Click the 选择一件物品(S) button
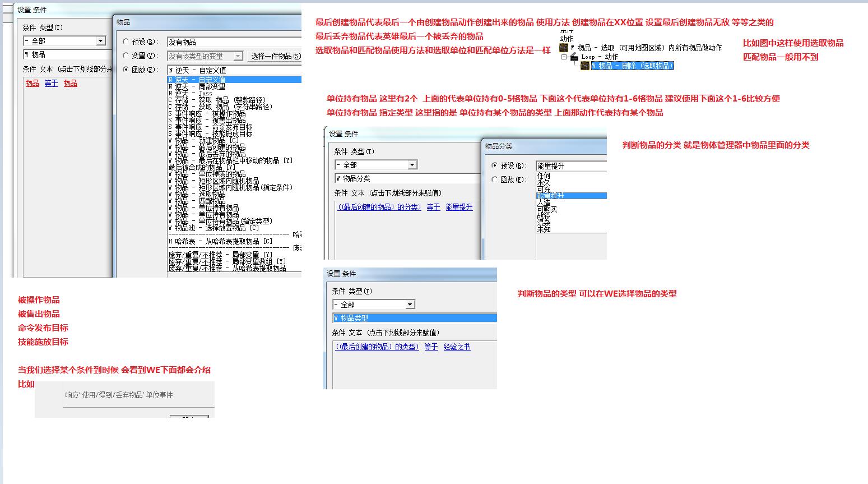This screenshot has height=484, width=868. click(275, 56)
